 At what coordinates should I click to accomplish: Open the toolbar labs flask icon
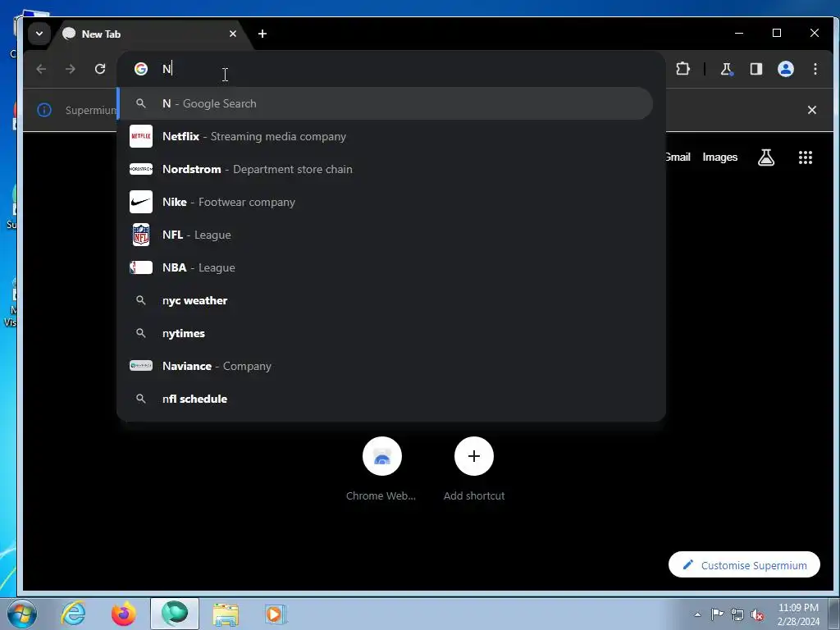(x=727, y=69)
